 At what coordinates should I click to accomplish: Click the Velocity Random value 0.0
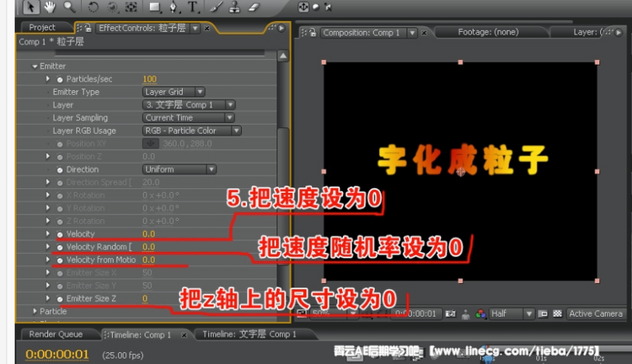(148, 247)
